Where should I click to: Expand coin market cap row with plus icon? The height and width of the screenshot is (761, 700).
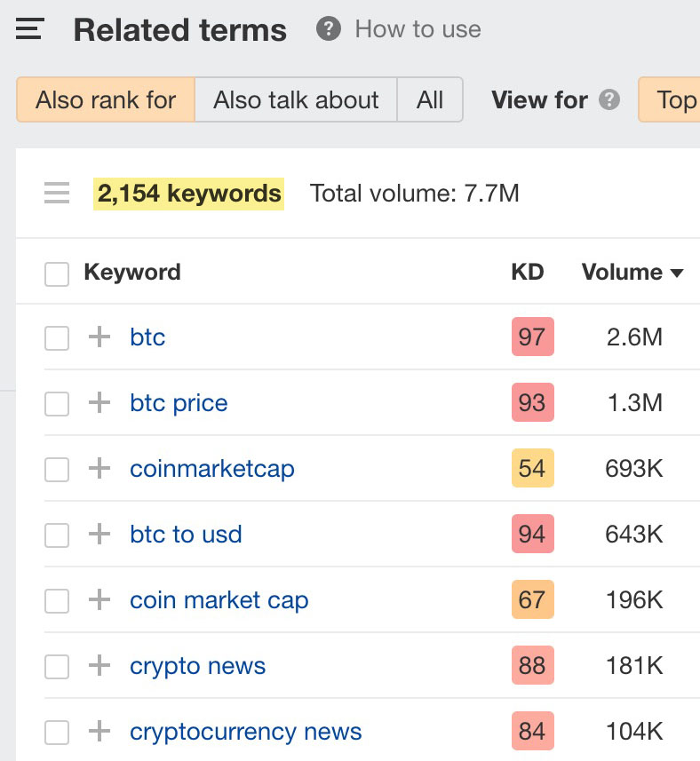pos(99,600)
